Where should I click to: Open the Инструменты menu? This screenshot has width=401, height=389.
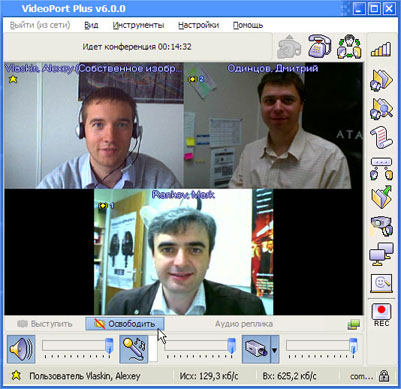[138, 25]
